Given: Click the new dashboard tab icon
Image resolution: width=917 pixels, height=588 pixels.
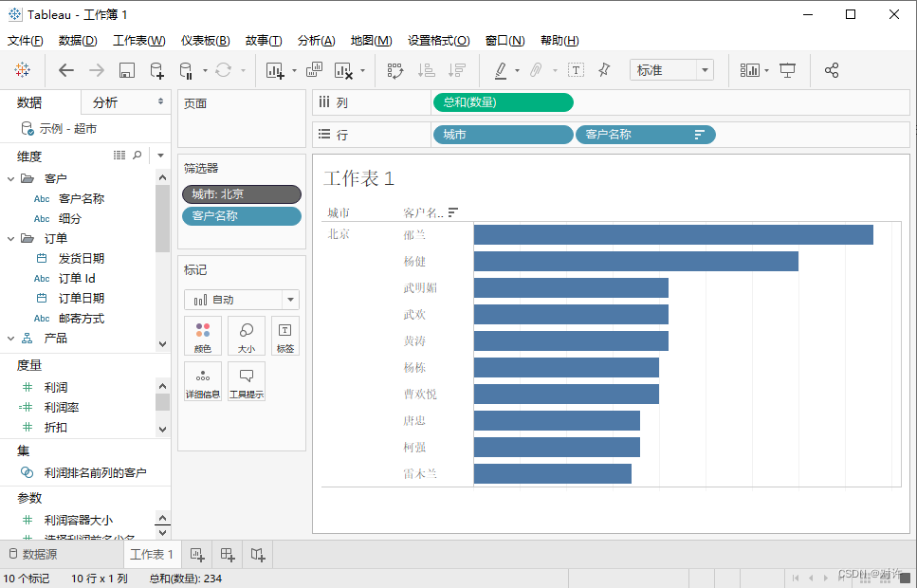Looking at the screenshot, I should click(228, 554).
